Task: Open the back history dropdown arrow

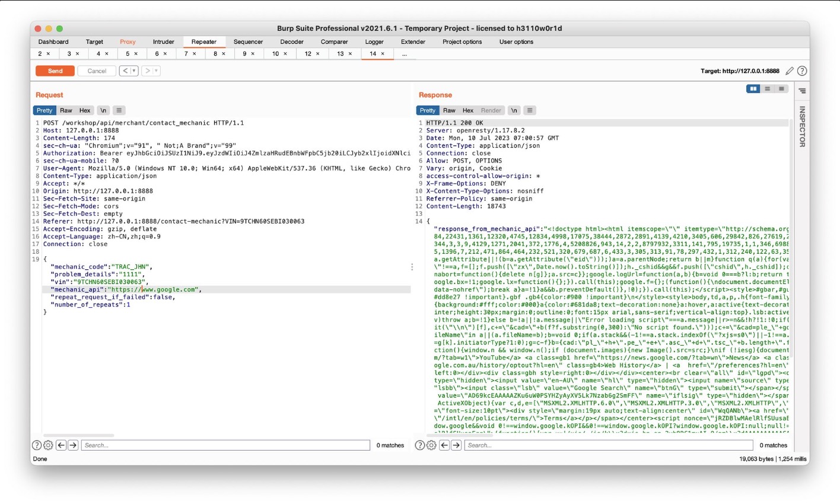Action: [134, 71]
